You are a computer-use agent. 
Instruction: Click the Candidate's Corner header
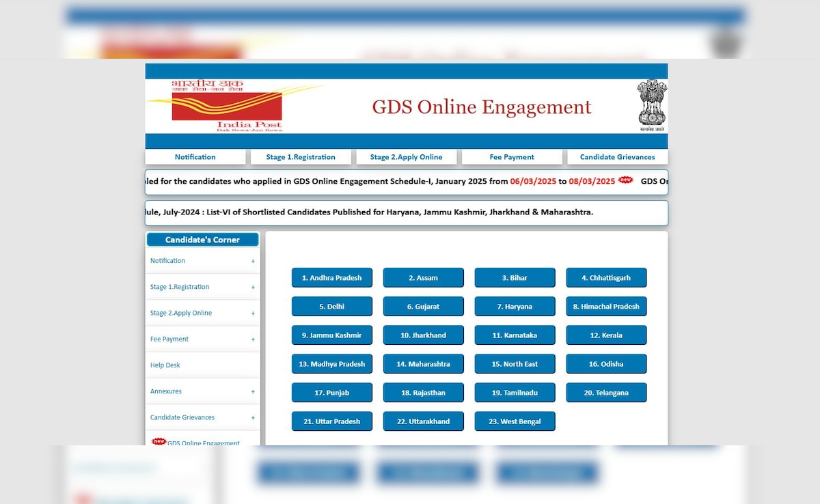point(202,240)
